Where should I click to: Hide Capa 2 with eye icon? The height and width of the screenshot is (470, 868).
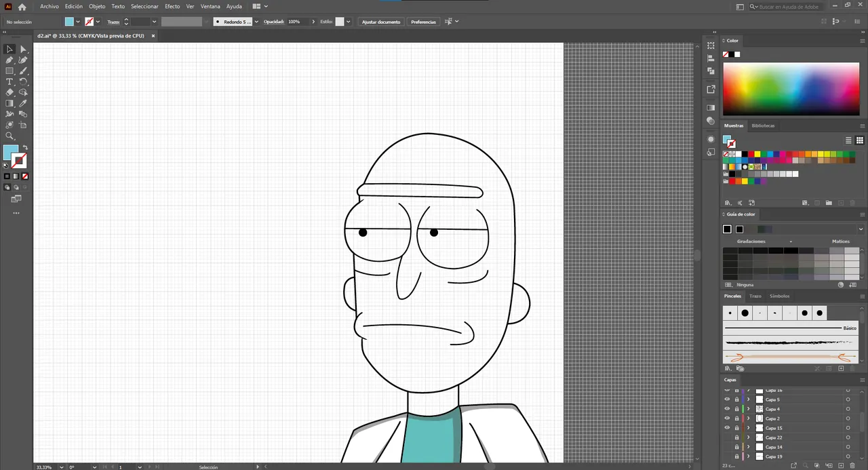click(727, 418)
